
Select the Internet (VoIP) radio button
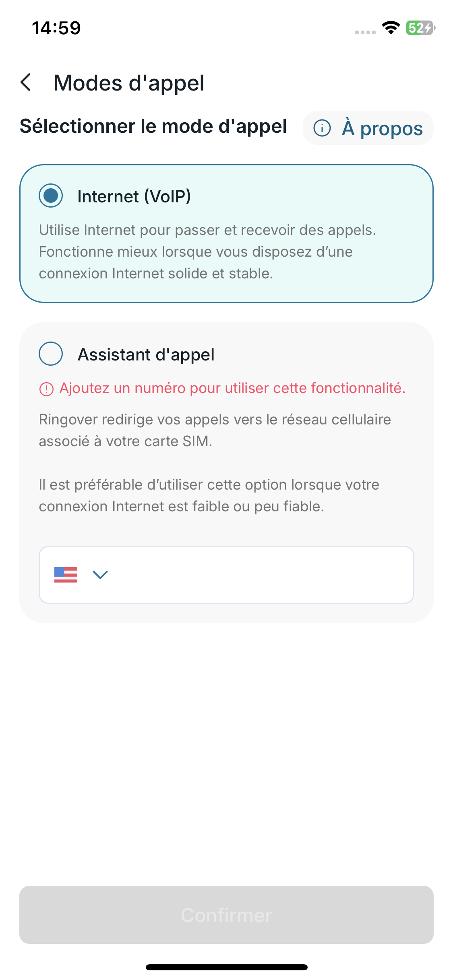51,196
